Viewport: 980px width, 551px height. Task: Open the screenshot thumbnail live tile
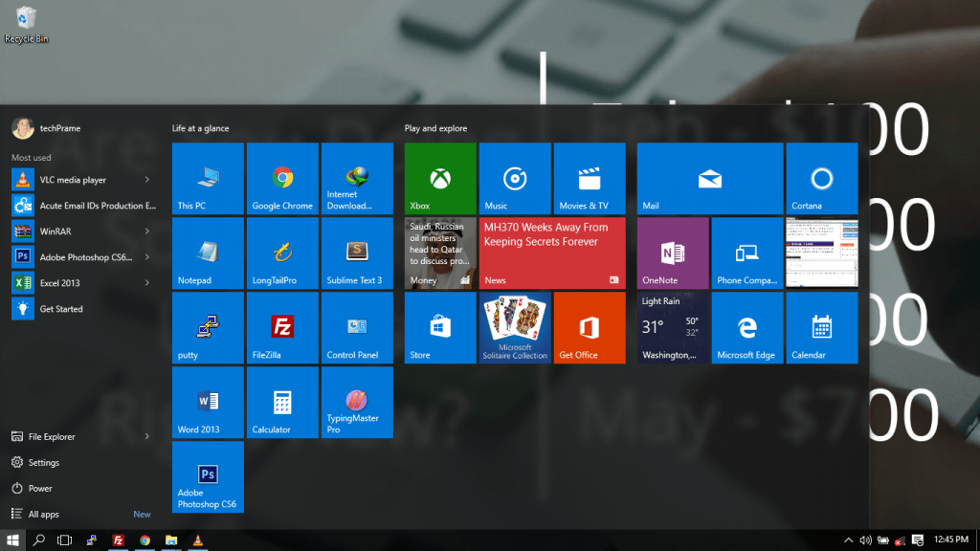click(x=822, y=253)
